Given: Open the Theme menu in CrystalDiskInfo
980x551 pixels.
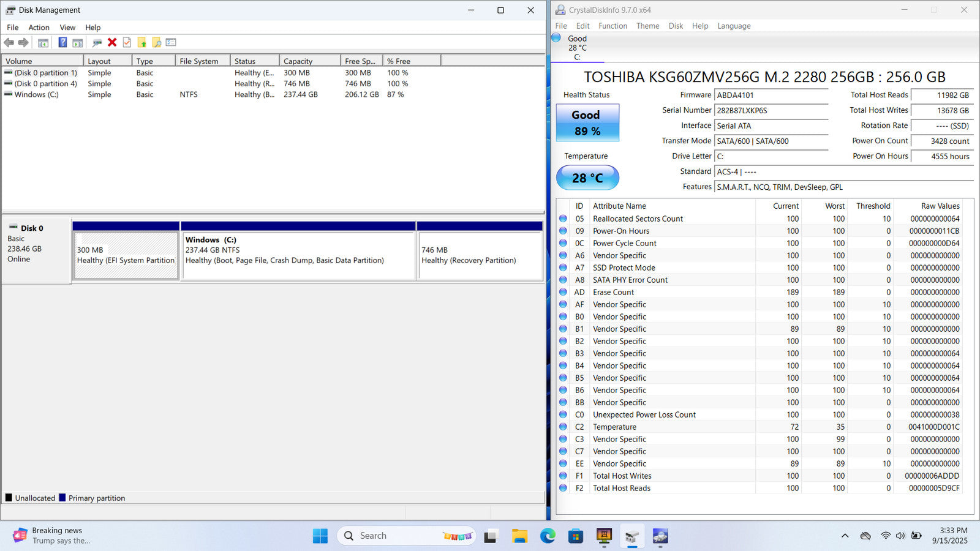Looking at the screenshot, I should (x=647, y=26).
